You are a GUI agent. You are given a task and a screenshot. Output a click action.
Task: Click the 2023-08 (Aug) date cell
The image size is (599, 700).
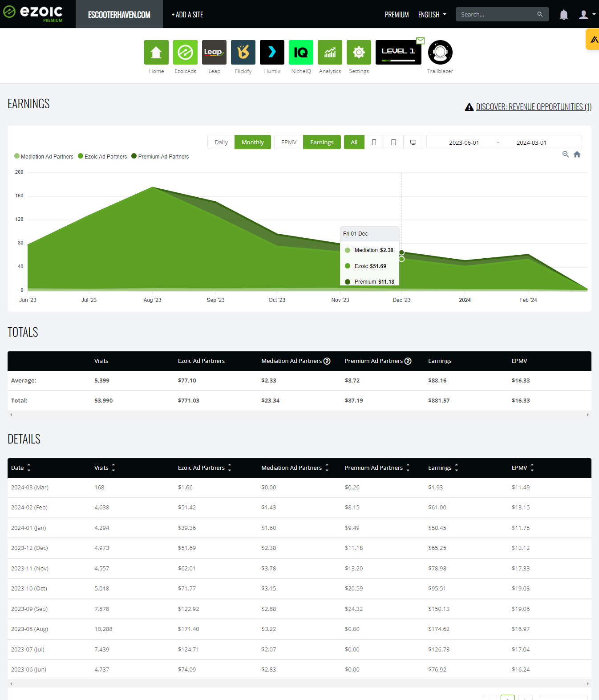coord(29,629)
